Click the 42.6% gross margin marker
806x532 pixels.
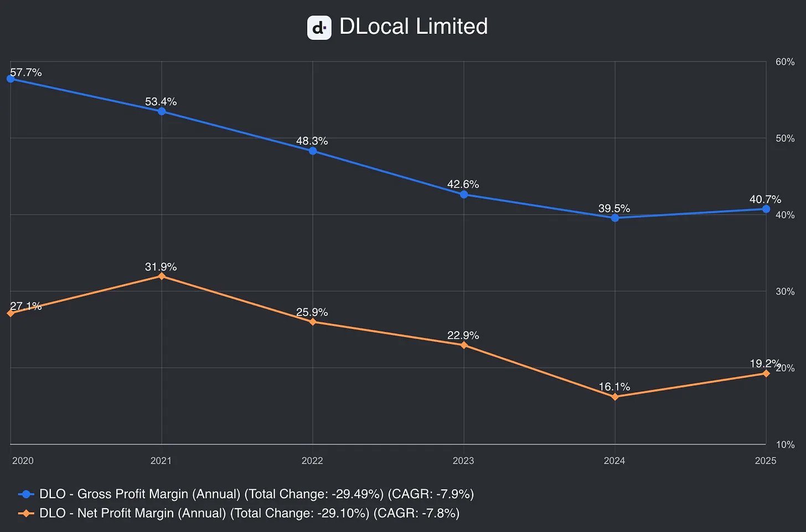pos(464,194)
